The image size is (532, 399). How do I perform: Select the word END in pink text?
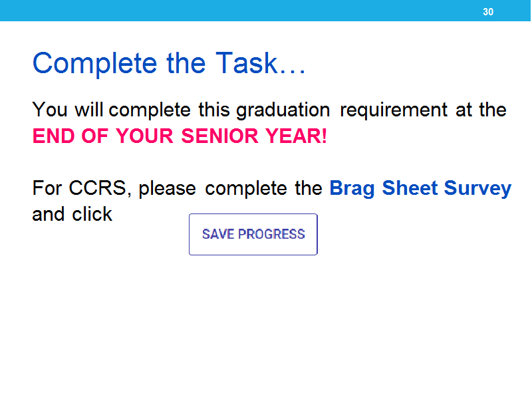click(x=54, y=136)
